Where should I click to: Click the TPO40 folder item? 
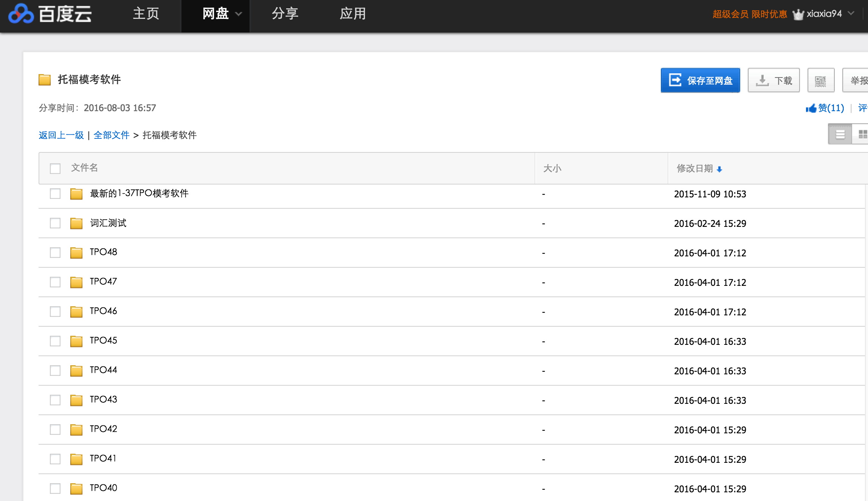(x=103, y=488)
